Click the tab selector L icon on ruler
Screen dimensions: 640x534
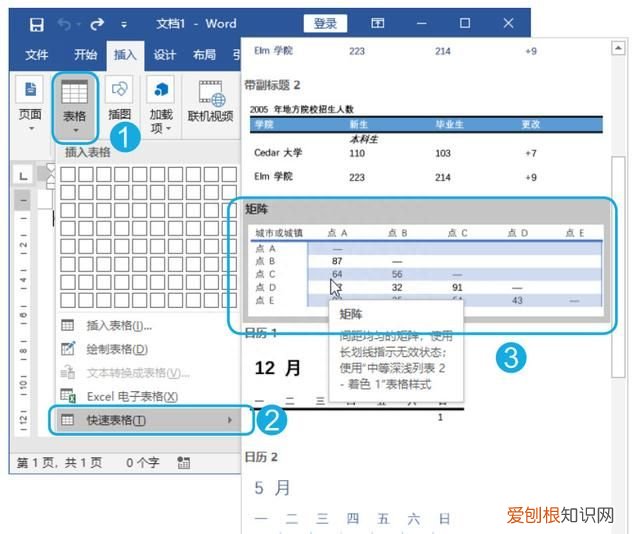coord(23,176)
